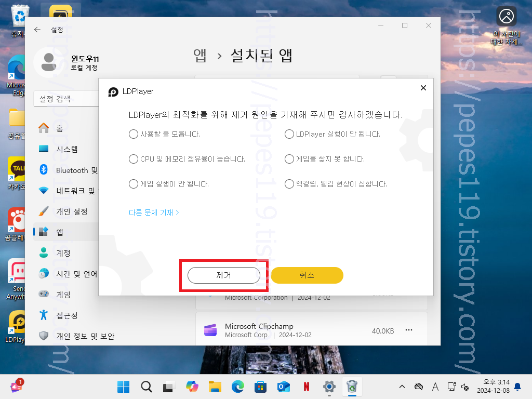The image size is (532, 399).
Task: Open the "다른 문제 기재" link
Action: (x=154, y=212)
